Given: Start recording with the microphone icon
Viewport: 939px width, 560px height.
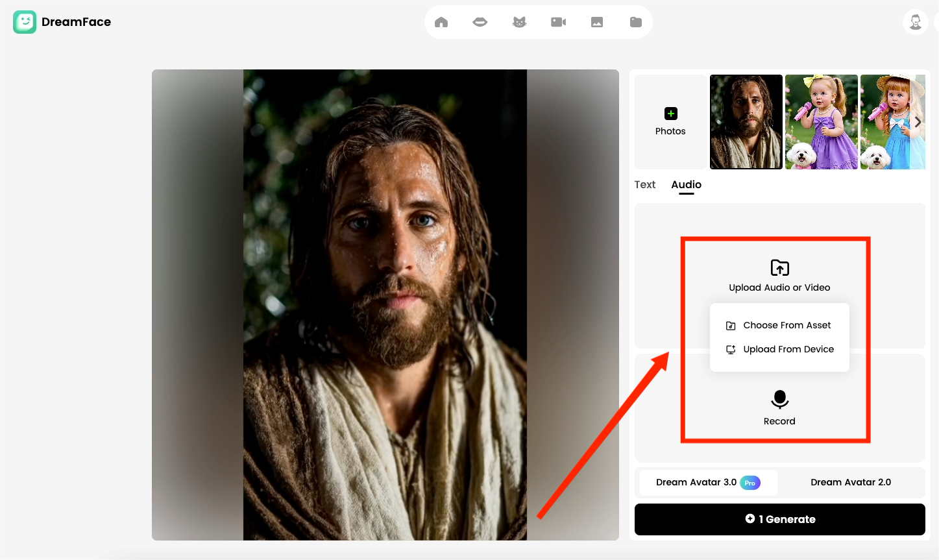Looking at the screenshot, I should pos(779,399).
